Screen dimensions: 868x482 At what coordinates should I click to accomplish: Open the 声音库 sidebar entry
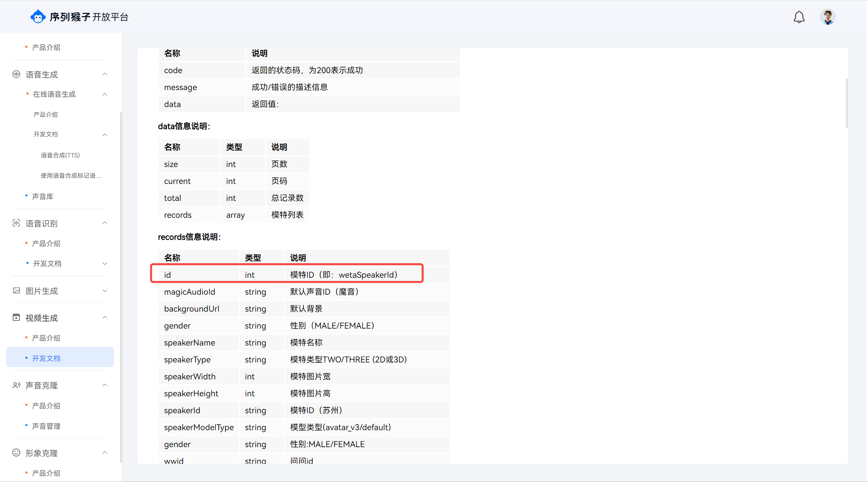pos(42,196)
